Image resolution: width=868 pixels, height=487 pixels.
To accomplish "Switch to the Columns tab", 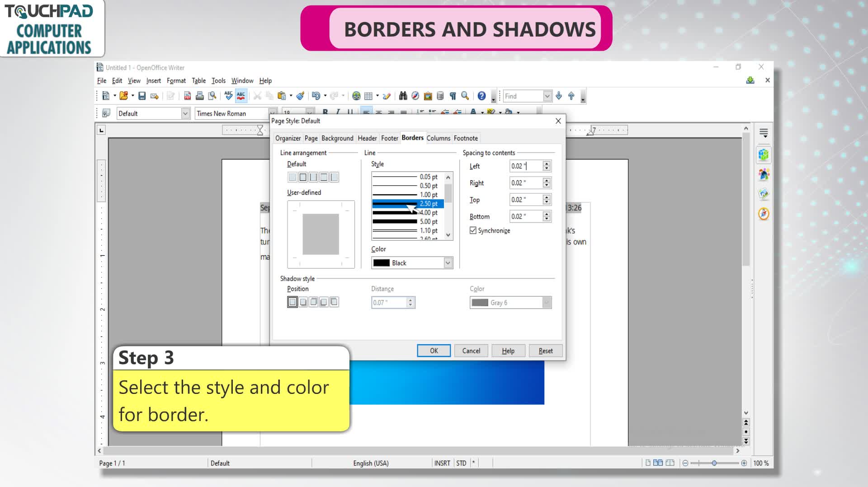I will tap(438, 138).
